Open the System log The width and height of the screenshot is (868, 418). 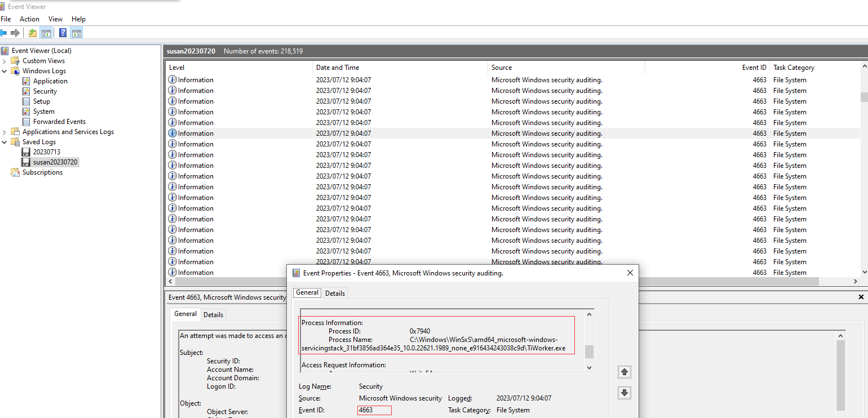(44, 112)
